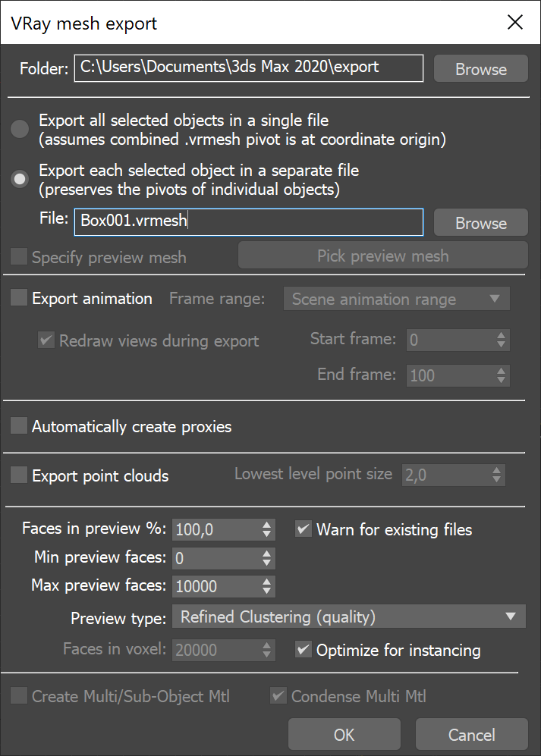
Task: Uncheck Warn for existing files
Action: coord(303,529)
